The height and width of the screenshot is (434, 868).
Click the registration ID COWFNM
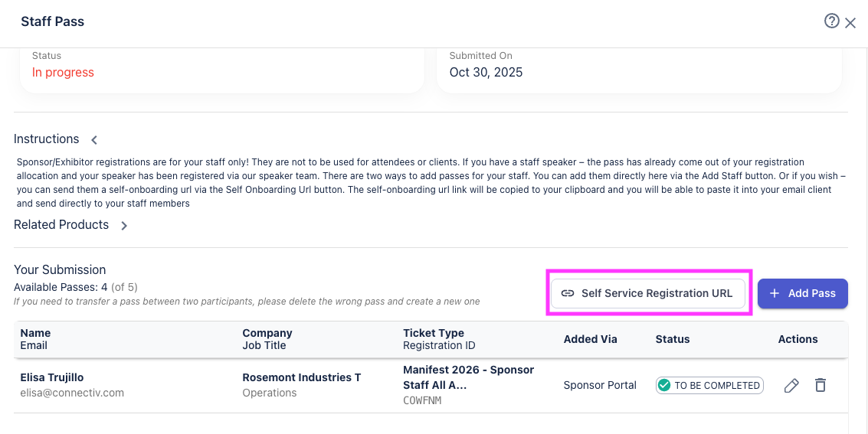tap(422, 400)
